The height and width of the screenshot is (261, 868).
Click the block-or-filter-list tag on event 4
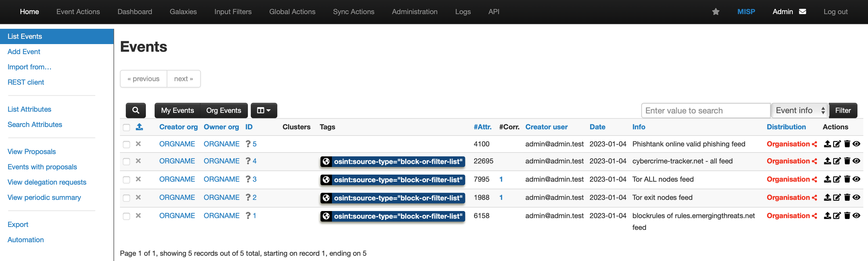393,161
